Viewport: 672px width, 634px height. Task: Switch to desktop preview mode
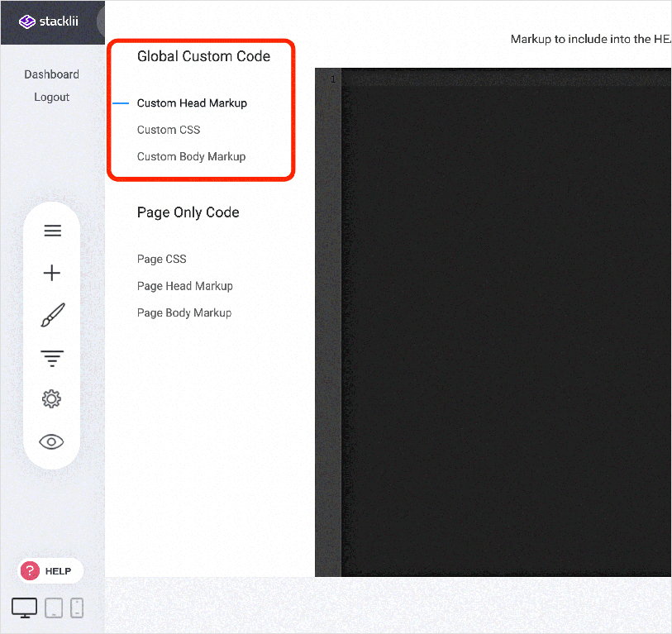click(24, 607)
